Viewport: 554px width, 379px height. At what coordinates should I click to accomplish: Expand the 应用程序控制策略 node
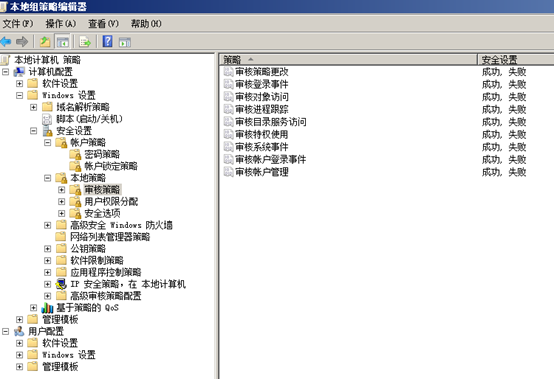point(48,272)
